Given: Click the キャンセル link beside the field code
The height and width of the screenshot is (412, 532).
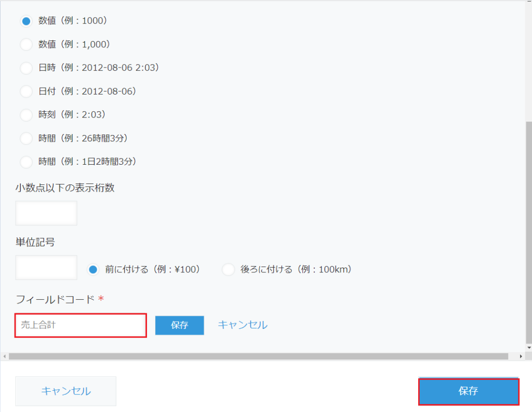Looking at the screenshot, I should [x=243, y=325].
